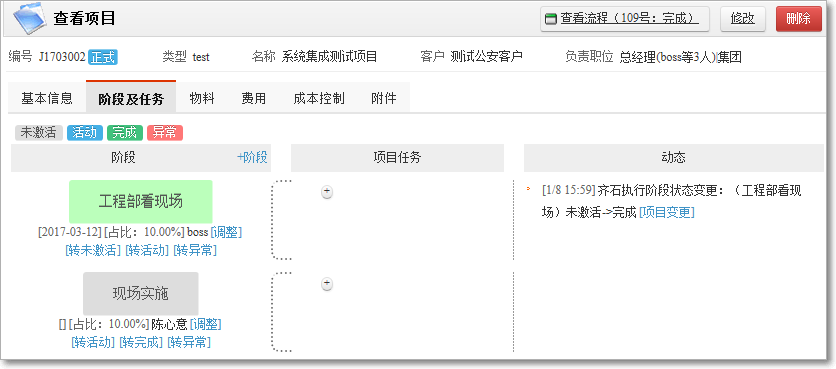Viewport: 836px width, 369px height.
Task: Click the 异常 red status legend
Action: click(165, 133)
